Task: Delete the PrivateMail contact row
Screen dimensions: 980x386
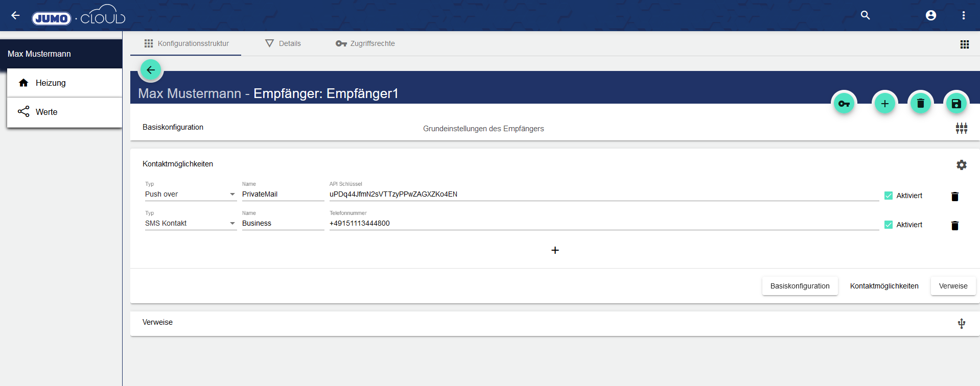Action: tap(954, 197)
